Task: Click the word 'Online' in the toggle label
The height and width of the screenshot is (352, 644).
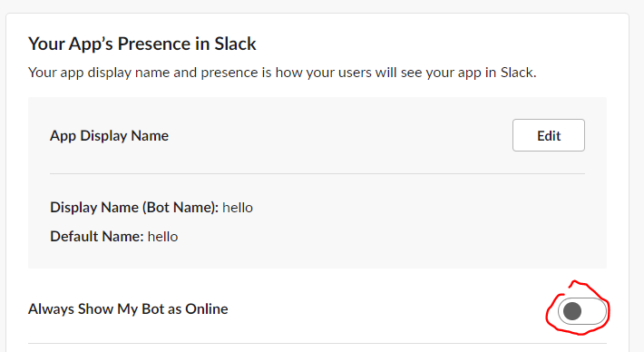Action: (x=206, y=308)
